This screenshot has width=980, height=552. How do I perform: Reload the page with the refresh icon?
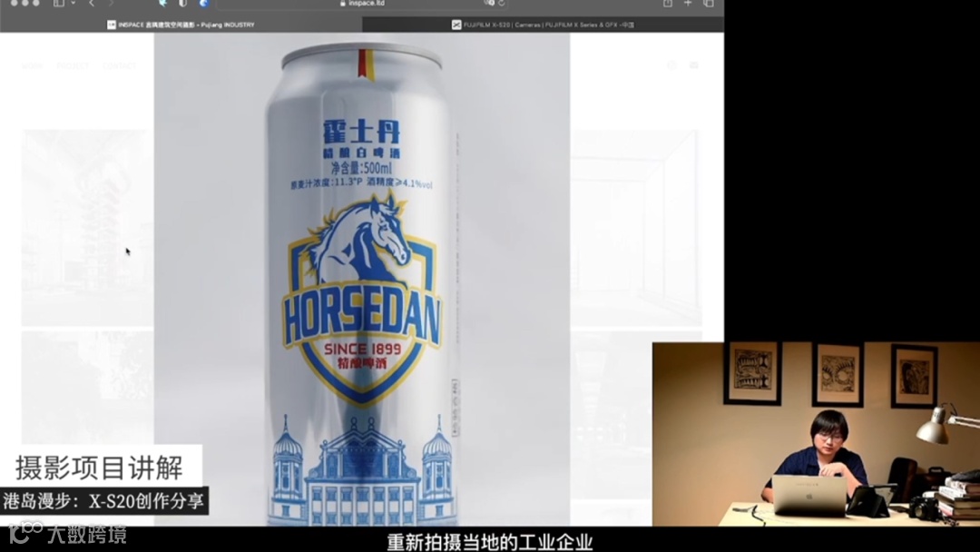click(501, 3)
